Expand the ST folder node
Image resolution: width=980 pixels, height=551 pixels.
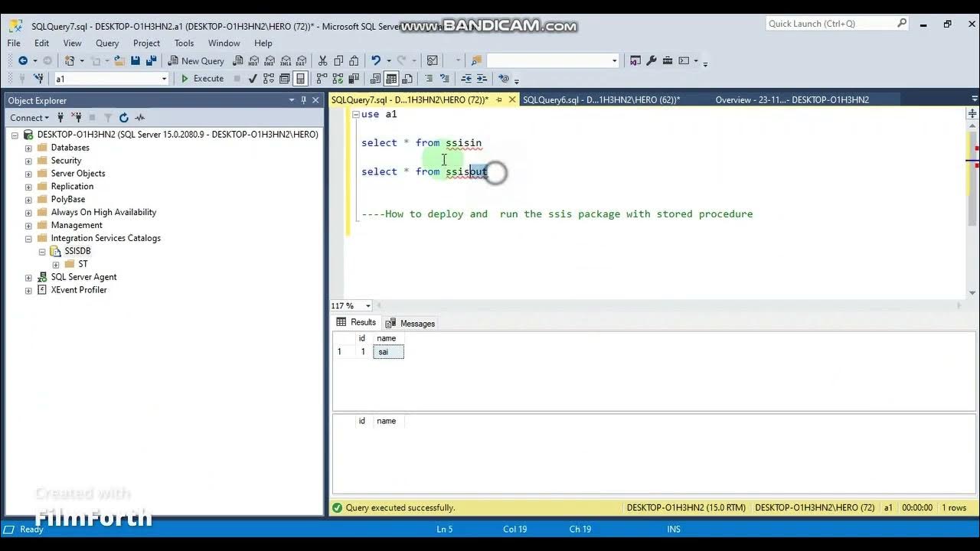(56, 264)
